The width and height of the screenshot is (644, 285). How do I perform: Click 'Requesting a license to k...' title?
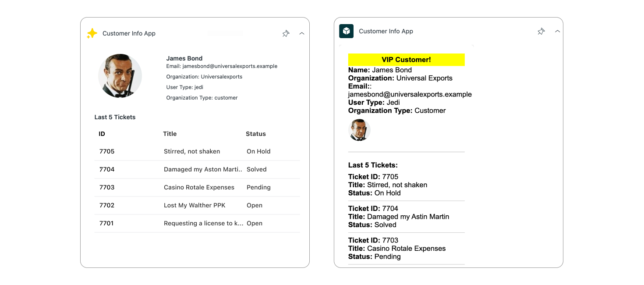tap(204, 223)
